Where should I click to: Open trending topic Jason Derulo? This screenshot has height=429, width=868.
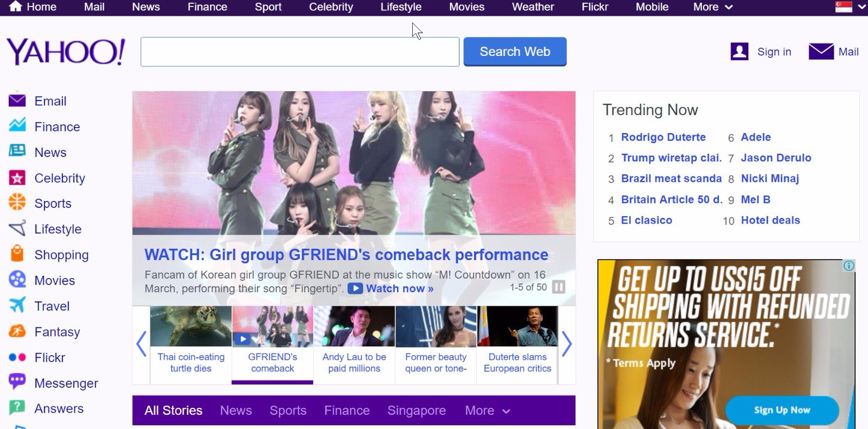pos(776,157)
